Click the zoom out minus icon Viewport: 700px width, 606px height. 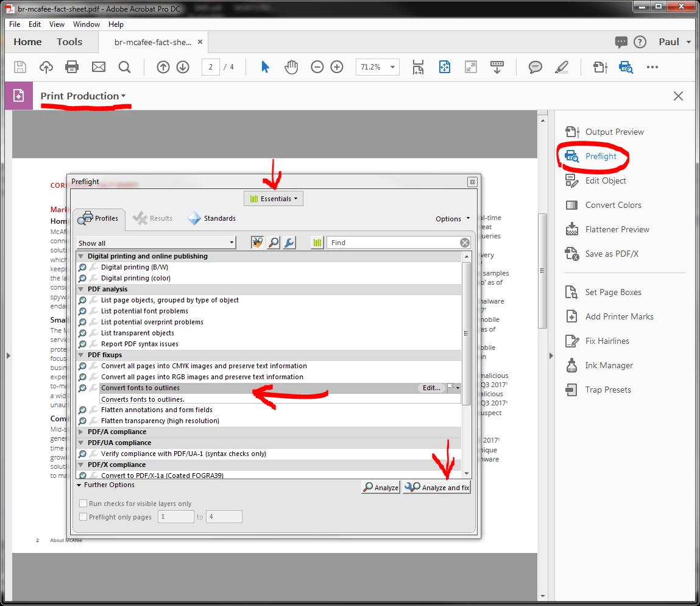pyautogui.click(x=317, y=67)
